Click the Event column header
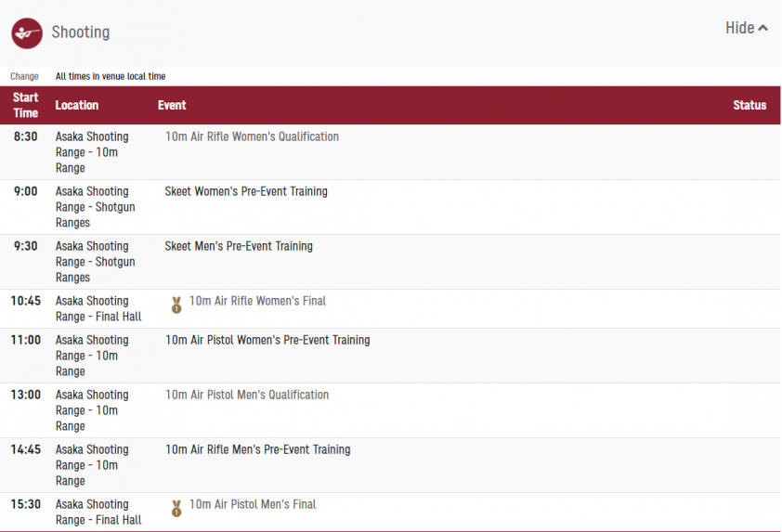The width and height of the screenshot is (782, 532). [x=172, y=105]
